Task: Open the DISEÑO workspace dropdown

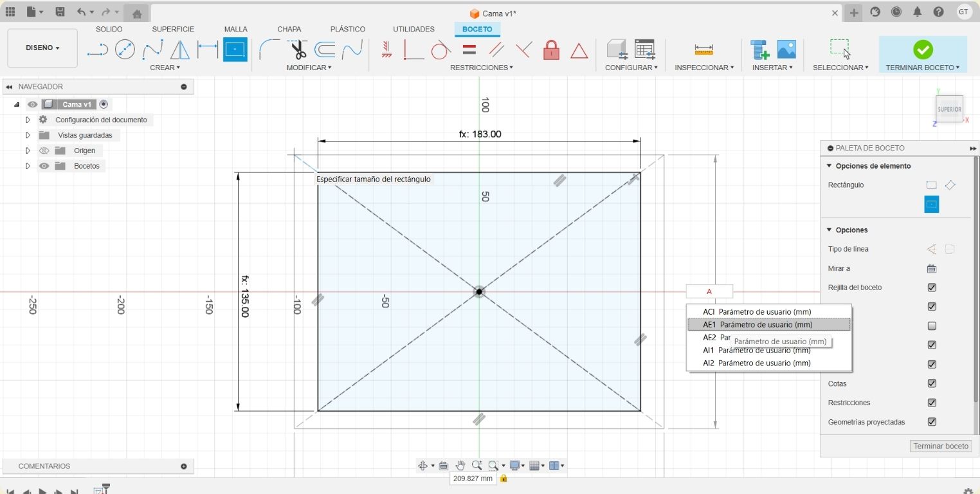Action: [x=42, y=48]
